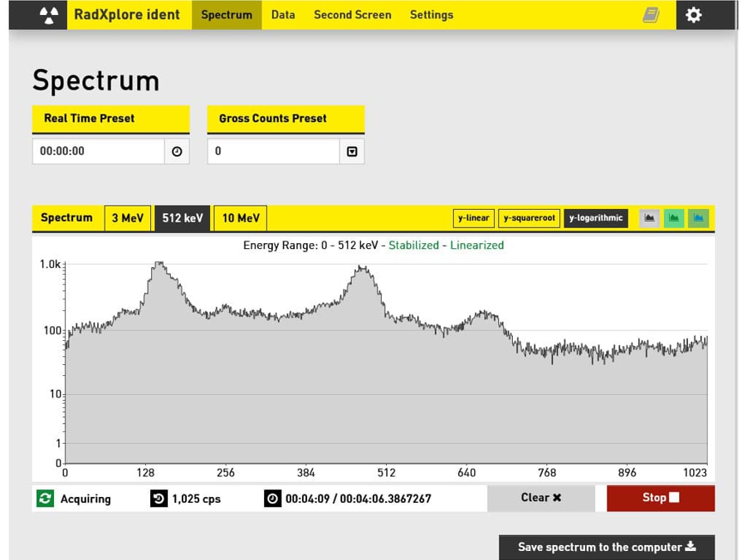Select y-logarithmic axis scale

pyautogui.click(x=596, y=218)
